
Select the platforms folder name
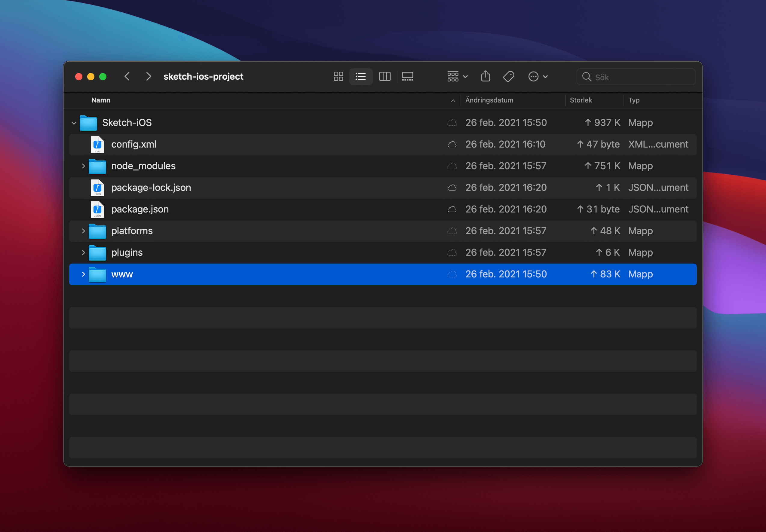click(x=132, y=231)
